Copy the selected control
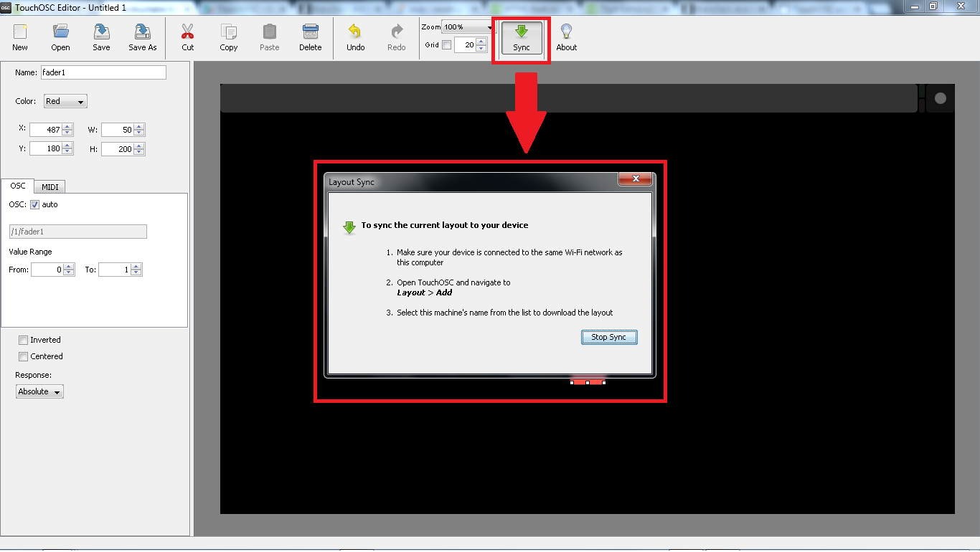 click(x=229, y=38)
